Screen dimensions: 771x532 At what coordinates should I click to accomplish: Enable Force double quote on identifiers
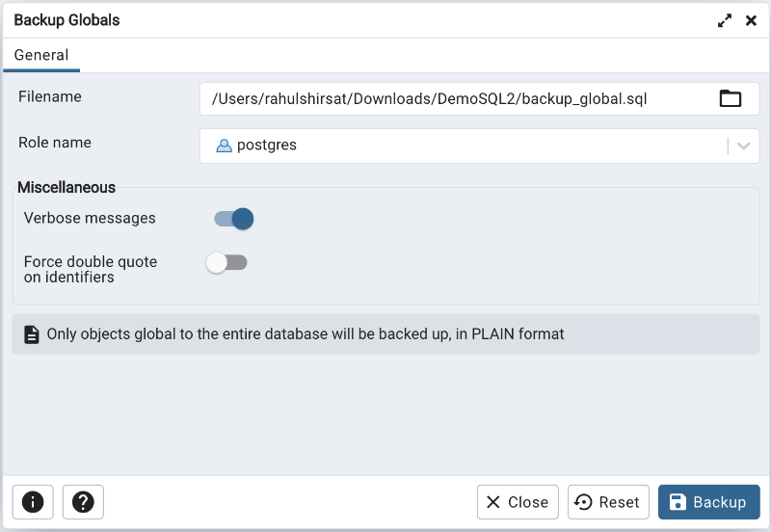227,262
